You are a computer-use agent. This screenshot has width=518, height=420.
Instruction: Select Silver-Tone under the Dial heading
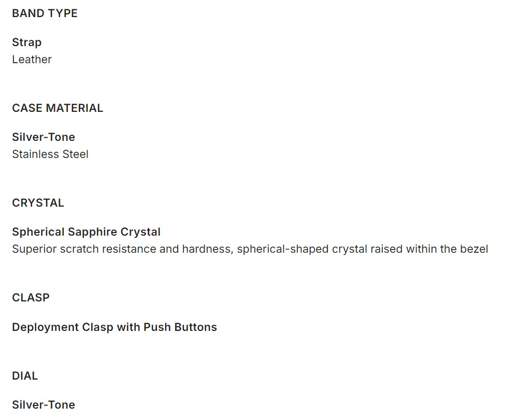point(44,405)
